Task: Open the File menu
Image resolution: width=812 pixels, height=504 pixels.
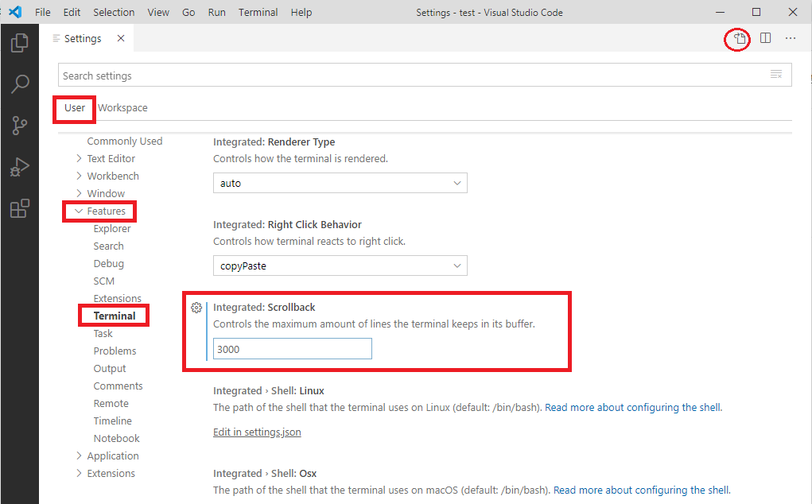Action: pyautogui.click(x=42, y=13)
